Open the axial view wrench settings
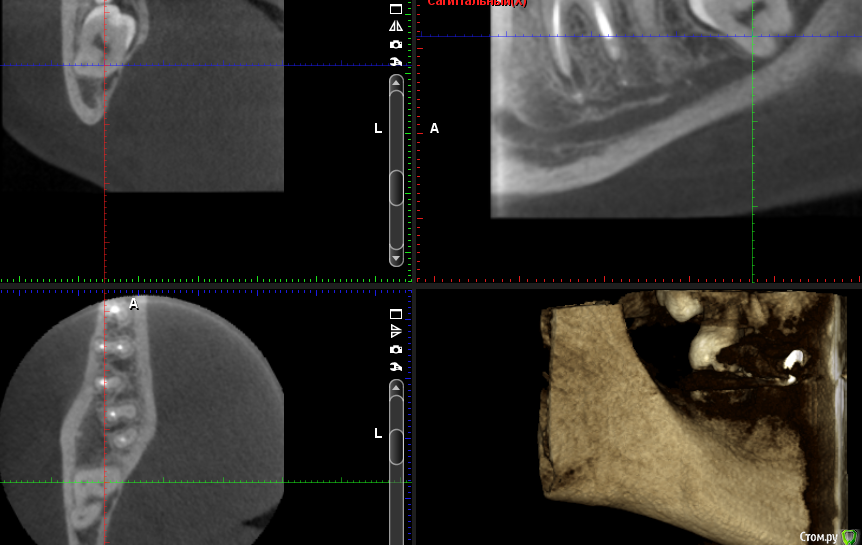The width and height of the screenshot is (862, 545). [x=396, y=366]
